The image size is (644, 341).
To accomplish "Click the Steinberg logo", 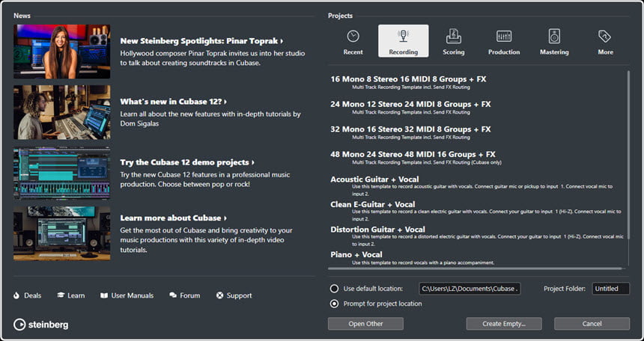I will pos(41,325).
